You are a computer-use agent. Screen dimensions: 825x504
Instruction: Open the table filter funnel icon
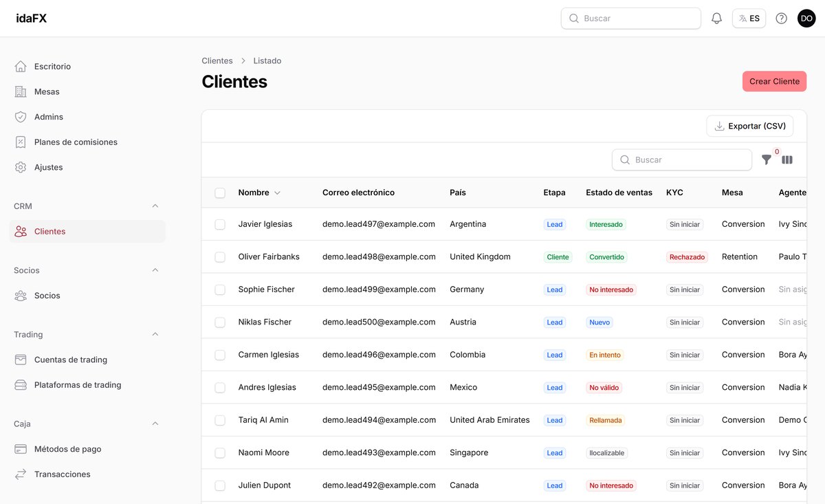(x=767, y=160)
